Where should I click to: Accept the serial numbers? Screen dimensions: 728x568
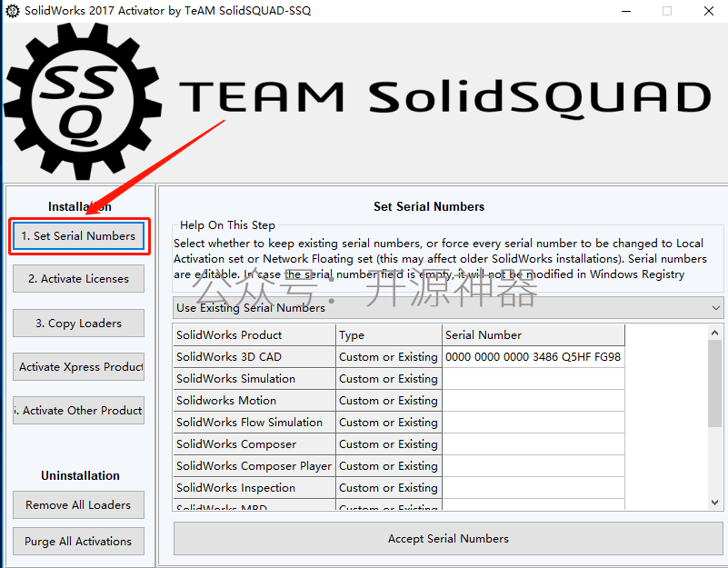tap(448, 538)
